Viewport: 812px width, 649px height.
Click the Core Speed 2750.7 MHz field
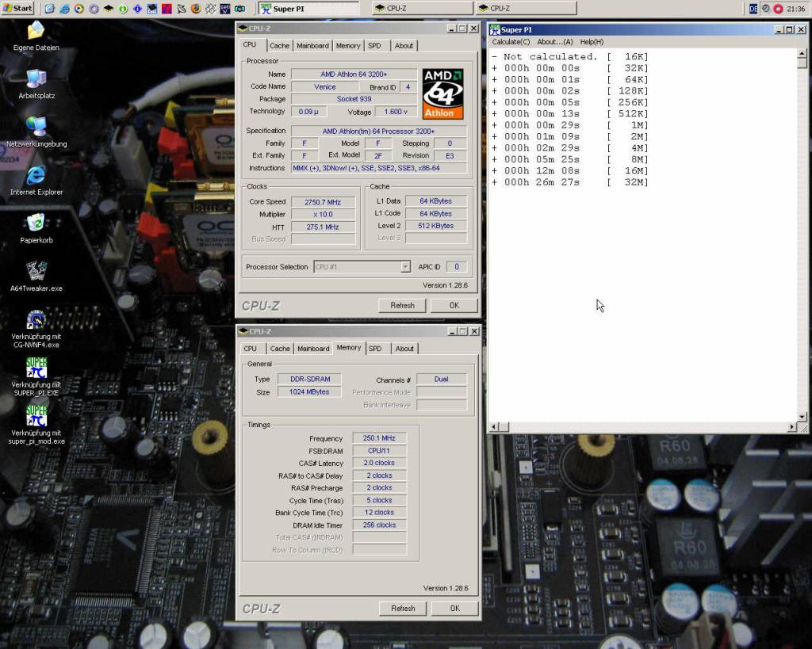[324, 202]
